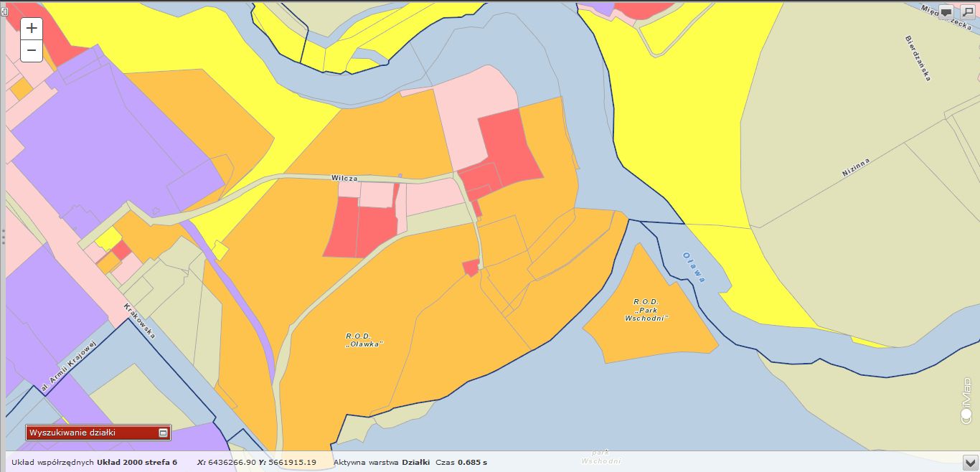This screenshot has width=980, height=472.
Task: Click the plus button to zoom in
Action: (32, 29)
